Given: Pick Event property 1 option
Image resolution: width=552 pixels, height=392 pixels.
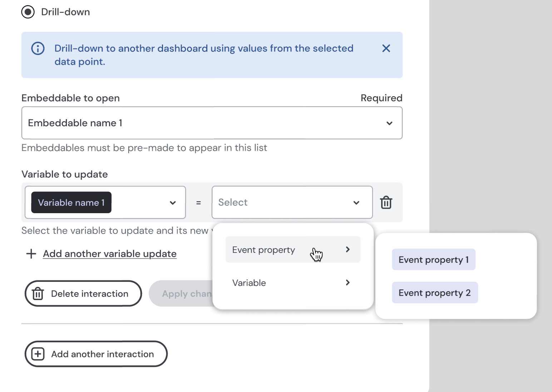Looking at the screenshot, I should coord(433,260).
